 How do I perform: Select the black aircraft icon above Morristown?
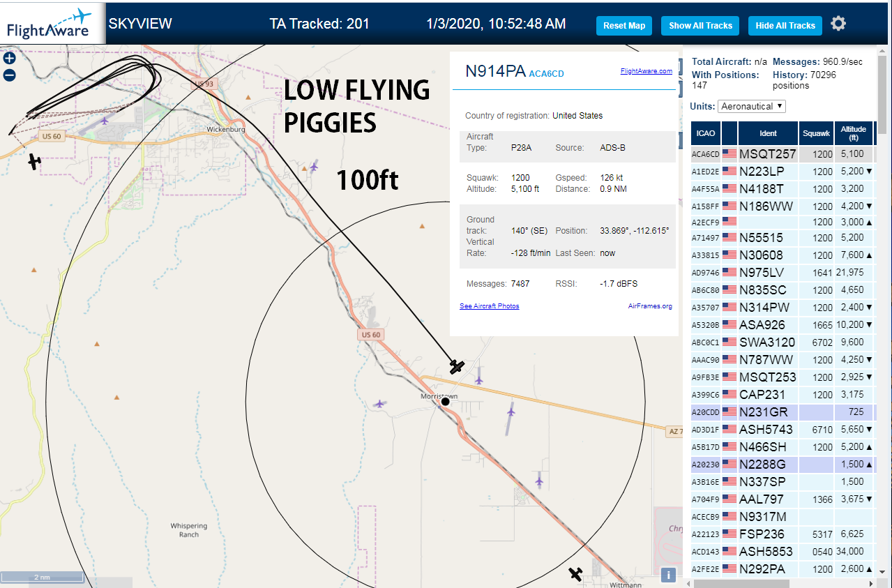point(457,366)
